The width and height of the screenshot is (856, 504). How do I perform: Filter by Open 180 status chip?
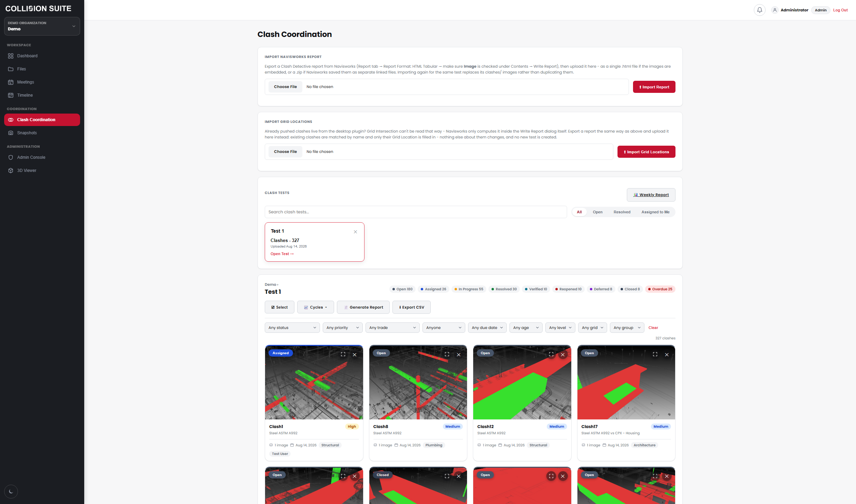[402, 289]
